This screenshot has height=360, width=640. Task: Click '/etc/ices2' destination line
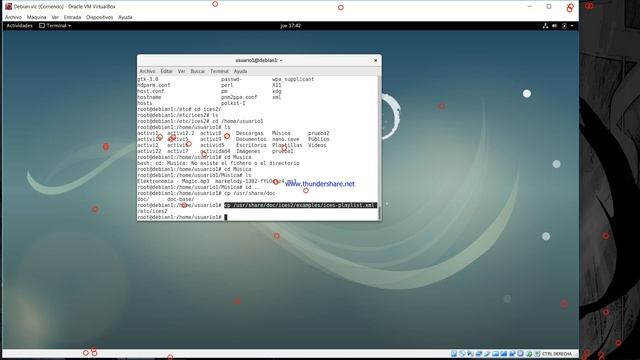coord(152,211)
